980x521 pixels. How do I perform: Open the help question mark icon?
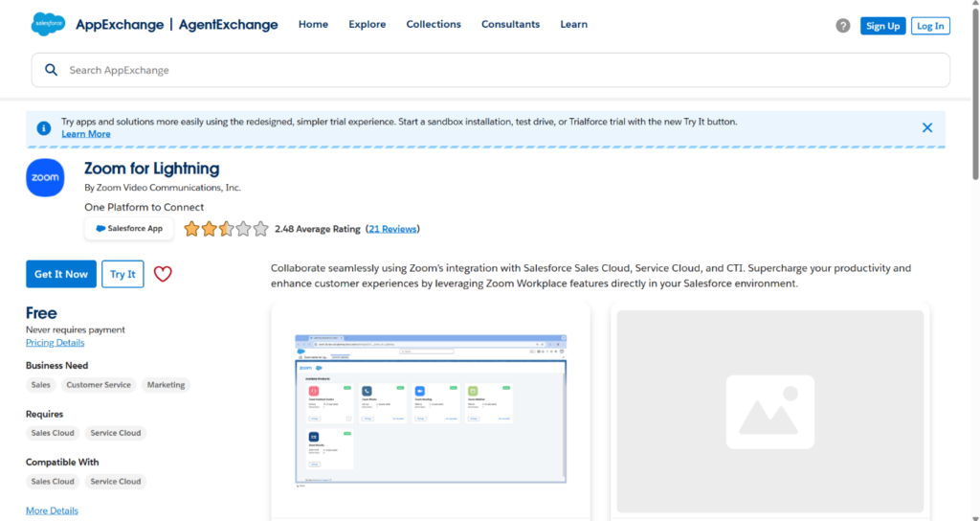tap(842, 26)
